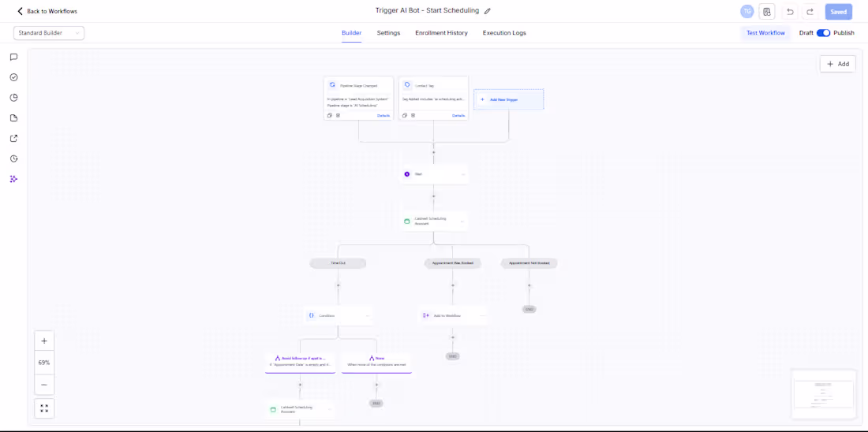Viewport: 868px width, 432px height.
Task: Open options menu on the Condition node
Action: (x=367, y=316)
